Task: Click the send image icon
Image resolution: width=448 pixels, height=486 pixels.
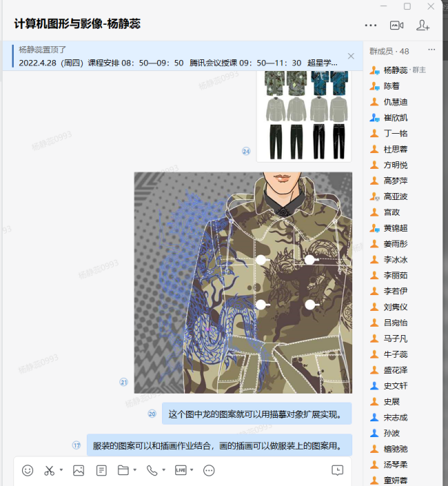Action: [79, 470]
